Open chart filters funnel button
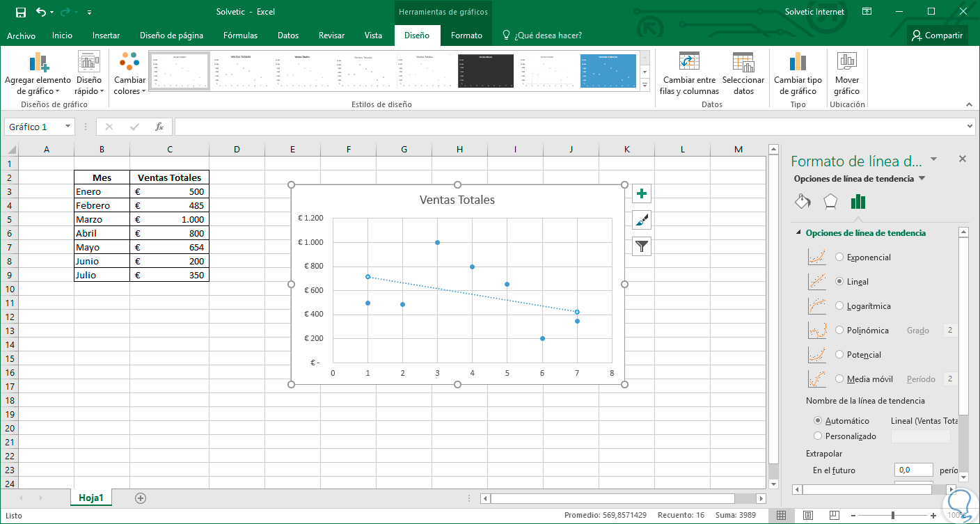This screenshot has height=524, width=980. pyautogui.click(x=642, y=246)
